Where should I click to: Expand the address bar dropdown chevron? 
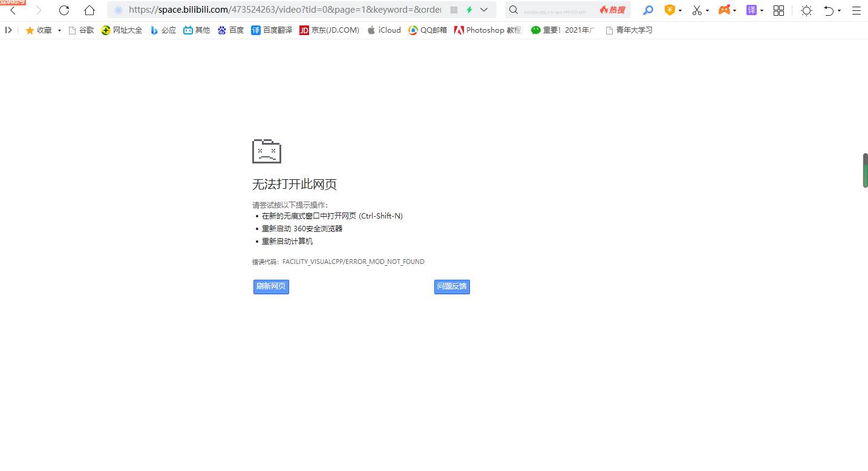pyautogui.click(x=483, y=10)
